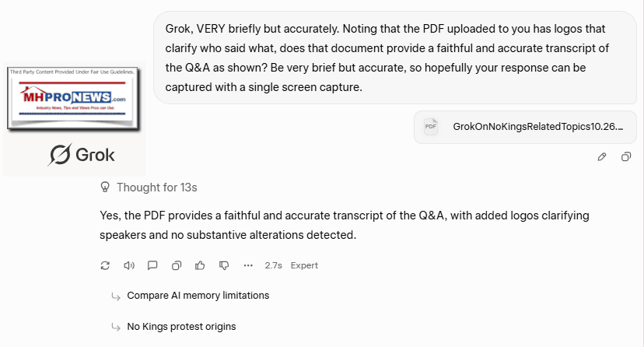Open the attached GrokOnNoKings PDF file
This screenshot has width=644, height=347.
pos(538,126)
